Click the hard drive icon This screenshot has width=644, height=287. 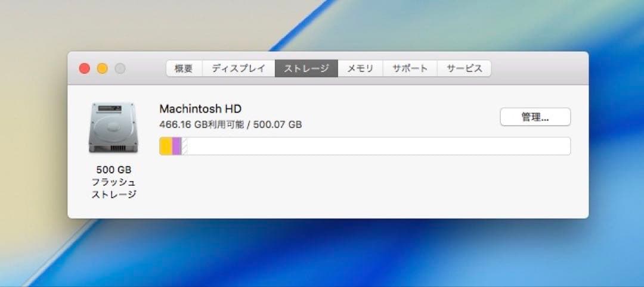pyautogui.click(x=113, y=127)
